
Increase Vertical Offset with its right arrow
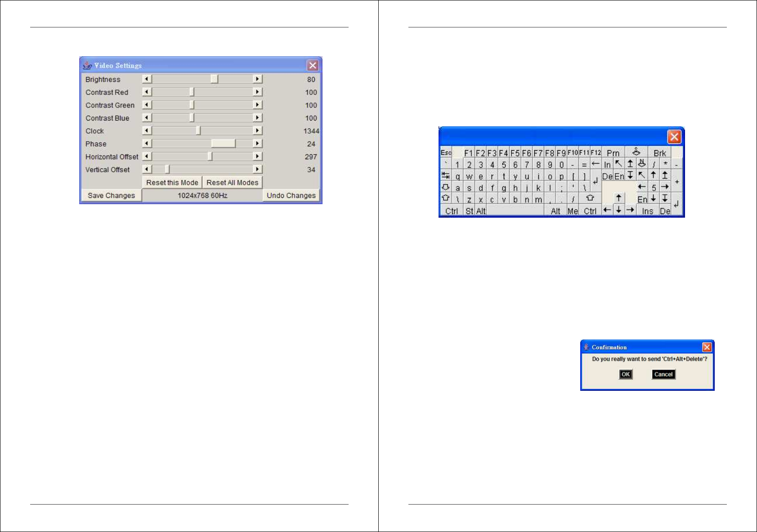click(257, 170)
